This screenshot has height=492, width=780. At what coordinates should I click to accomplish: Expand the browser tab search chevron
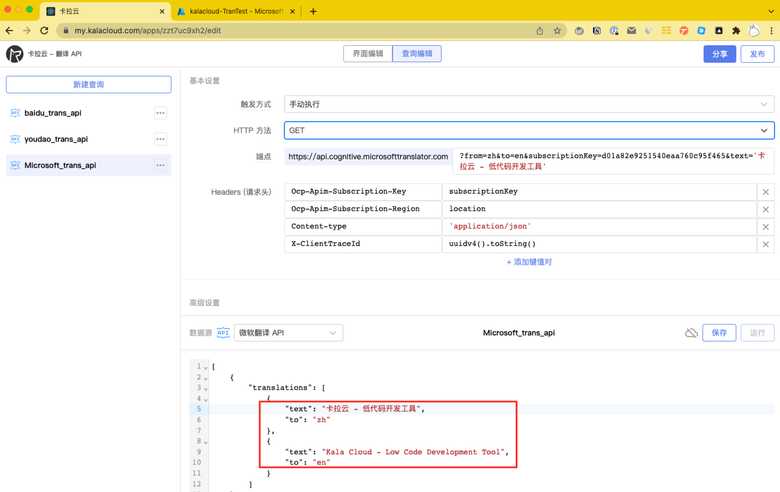(771, 11)
